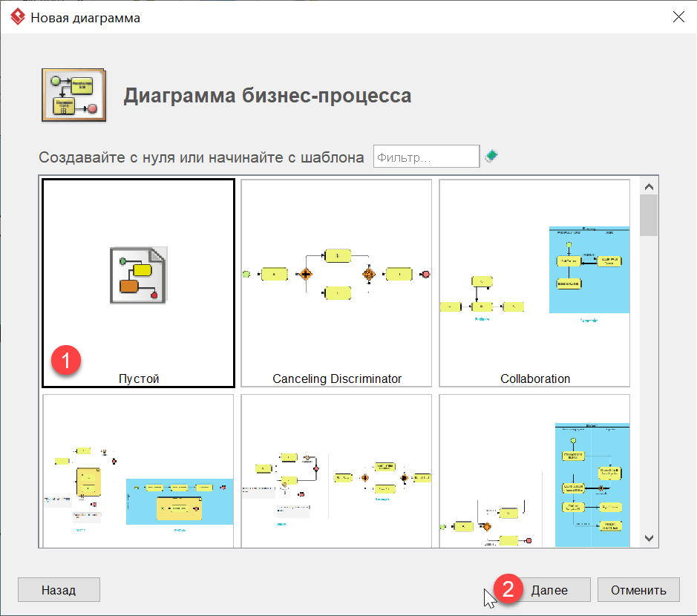The height and width of the screenshot is (616, 697).
Task: Select the template thumbnail below Collaboration
Action: tap(534, 471)
